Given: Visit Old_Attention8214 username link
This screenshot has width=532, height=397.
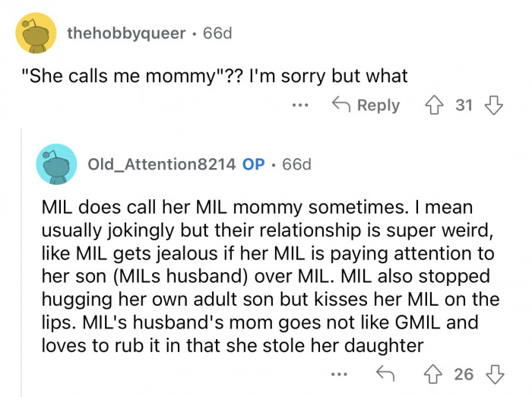Looking at the screenshot, I should pos(161,164).
